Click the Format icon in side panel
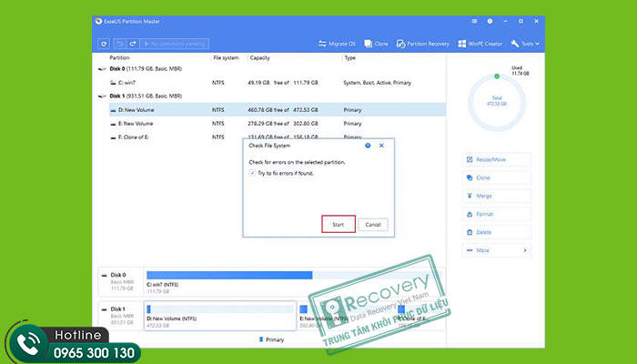Image resolution: width=637 pixels, height=364 pixels. point(470,214)
